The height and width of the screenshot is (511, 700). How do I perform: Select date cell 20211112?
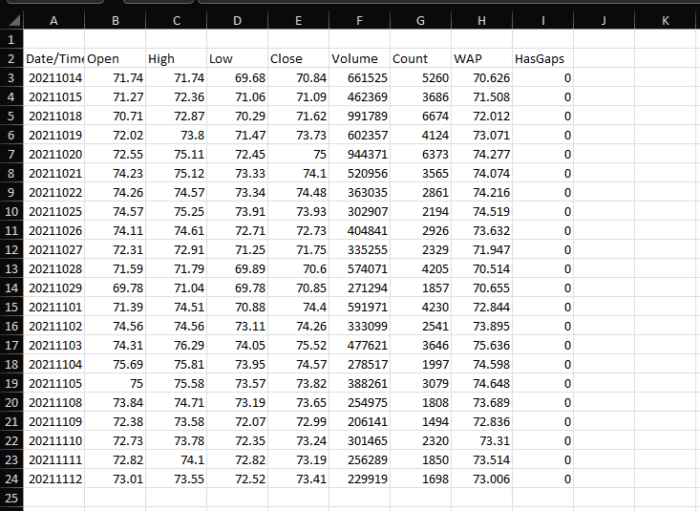(x=54, y=479)
